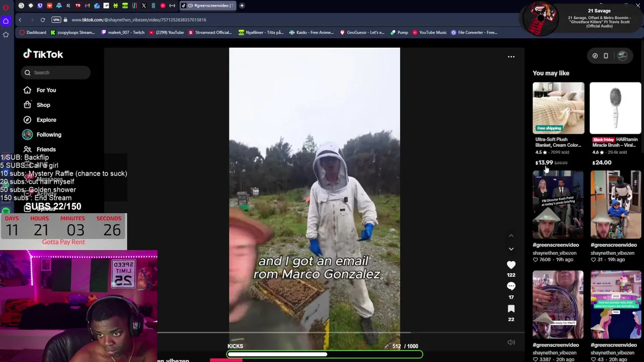Click the TikTok search field
The image size is (644, 362).
pos(56,72)
